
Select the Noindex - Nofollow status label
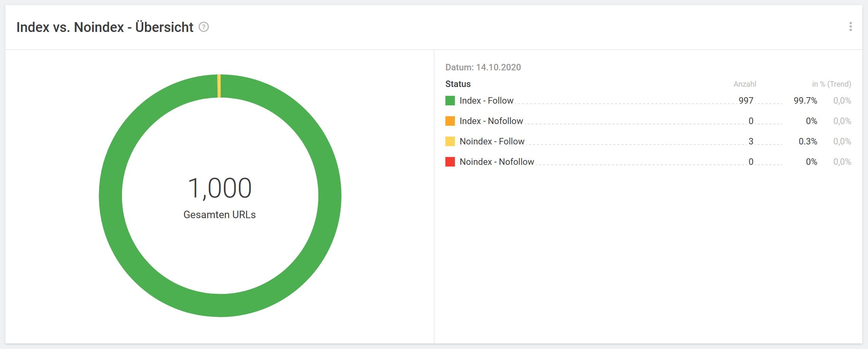pyautogui.click(x=496, y=162)
